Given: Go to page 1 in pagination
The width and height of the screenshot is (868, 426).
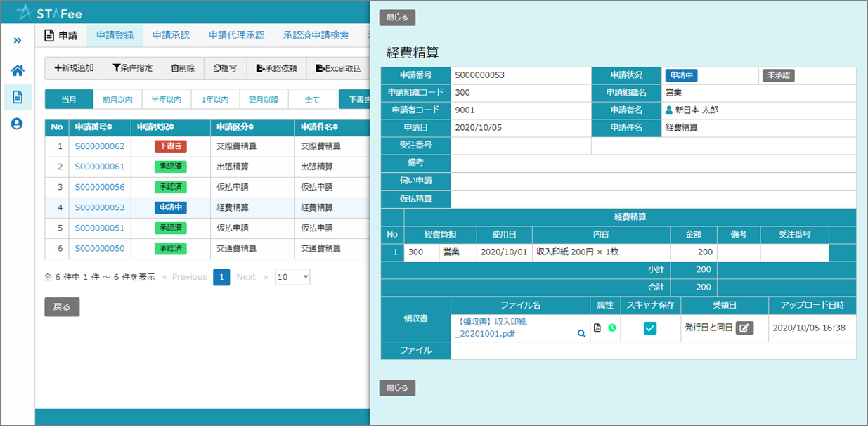Looking at the screenshot, I should click(221, 277).
